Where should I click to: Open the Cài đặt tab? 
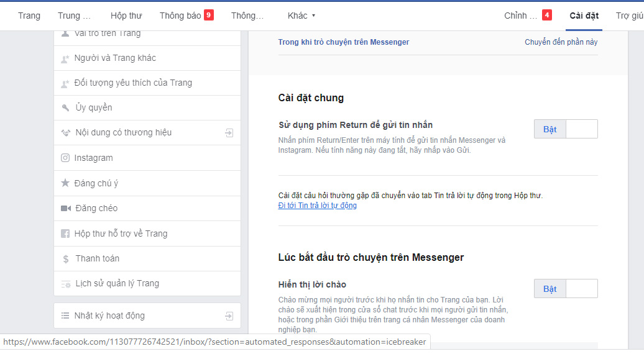(583, 16)
